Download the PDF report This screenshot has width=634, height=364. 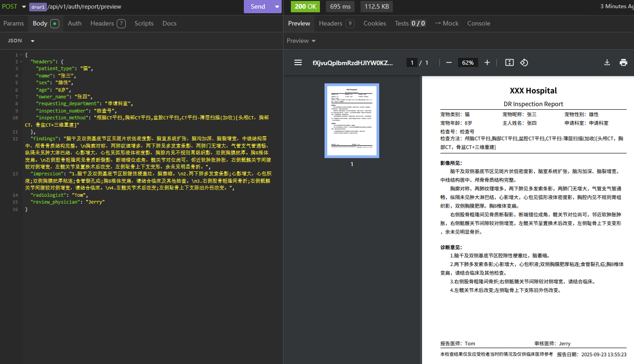[x=607, y=63]
